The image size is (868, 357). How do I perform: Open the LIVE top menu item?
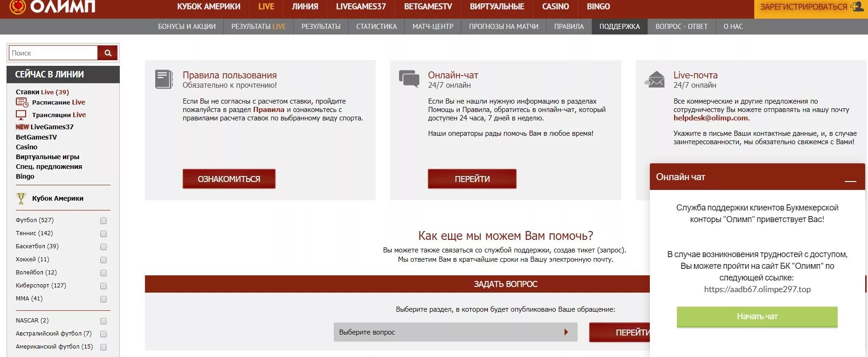tap(266, 7)
